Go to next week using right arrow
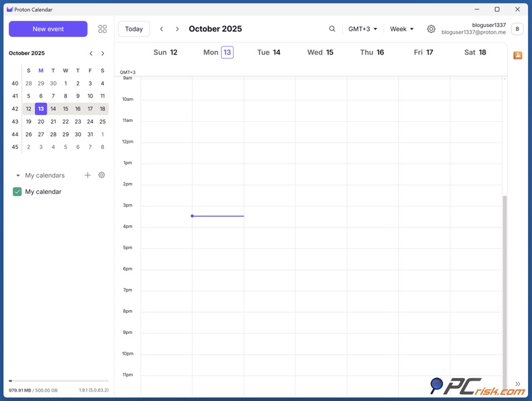532x401 pixels. 177,29
